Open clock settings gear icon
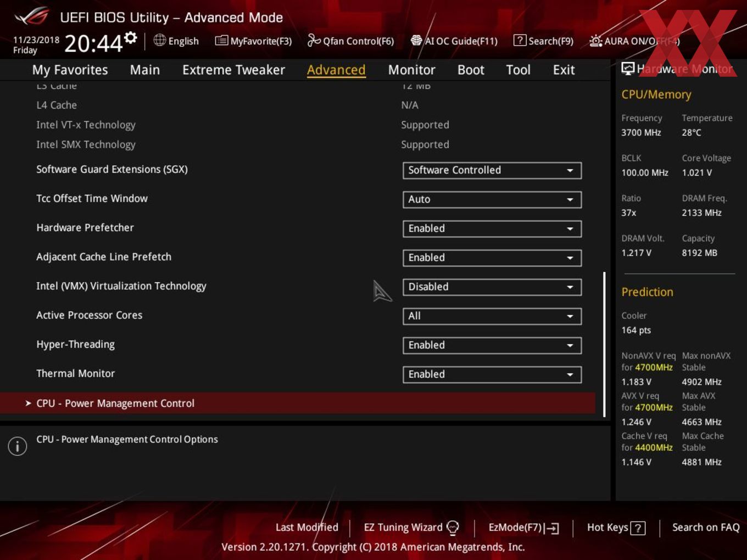This screenshot has width=747, height=560. point(130,37)
